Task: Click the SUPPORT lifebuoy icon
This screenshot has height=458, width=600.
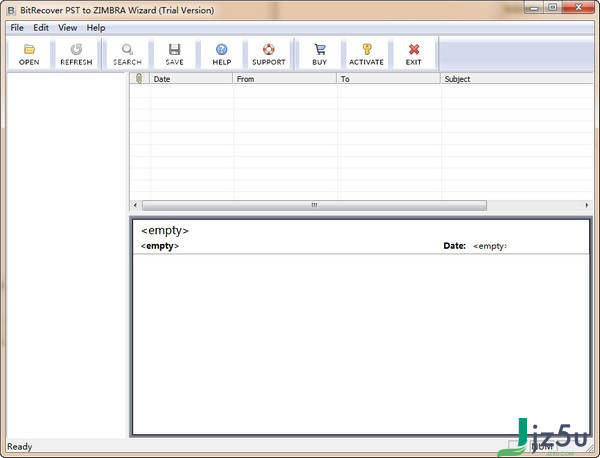Action: pos(269,54)
